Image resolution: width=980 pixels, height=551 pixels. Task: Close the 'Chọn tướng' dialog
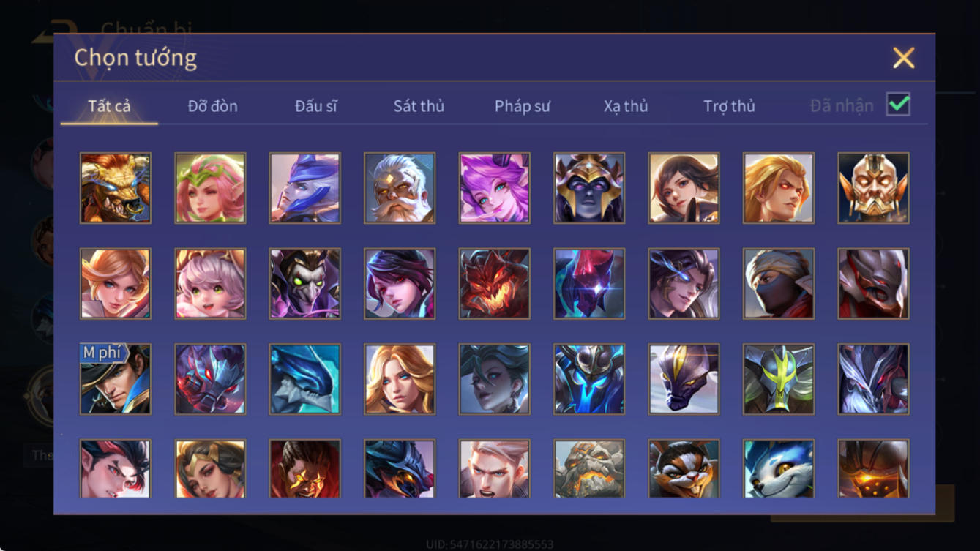click(x=903, y=58)
